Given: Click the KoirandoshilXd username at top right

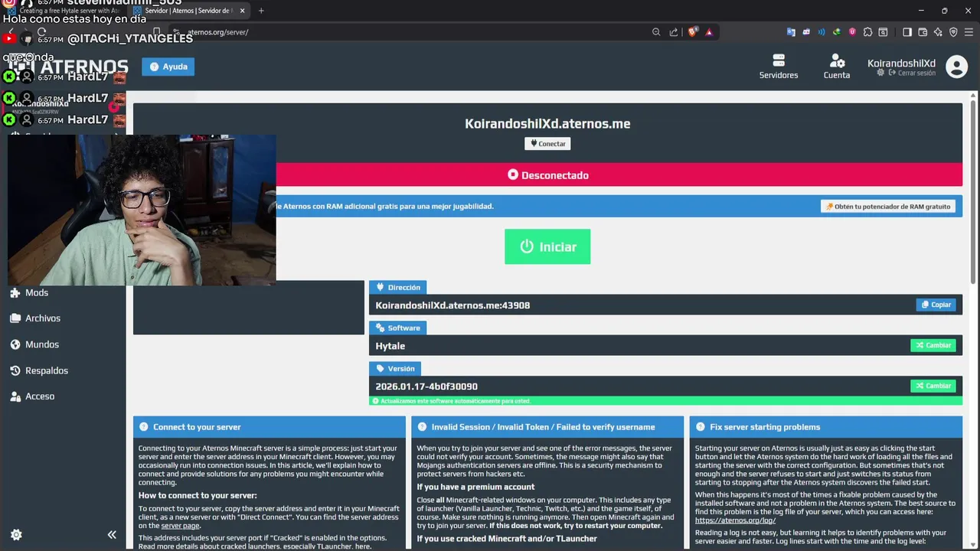Looking at the screenshot, I should 901,64.
